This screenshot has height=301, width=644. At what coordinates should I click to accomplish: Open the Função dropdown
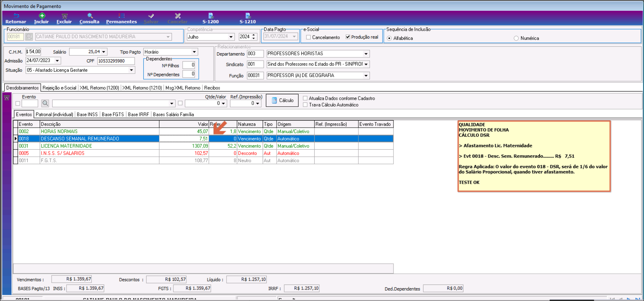coord(366,75)
